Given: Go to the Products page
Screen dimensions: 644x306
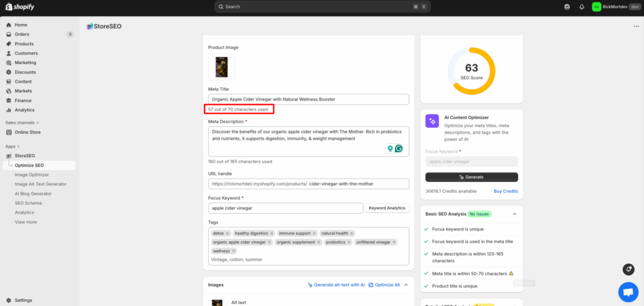Looking at the screenshot, I should 24,44.
